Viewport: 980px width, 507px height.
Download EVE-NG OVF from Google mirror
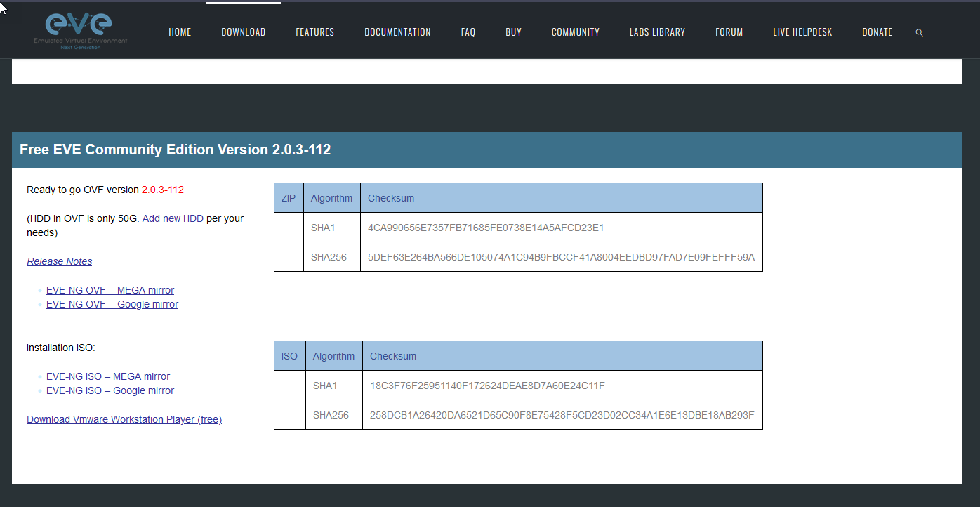112,304
